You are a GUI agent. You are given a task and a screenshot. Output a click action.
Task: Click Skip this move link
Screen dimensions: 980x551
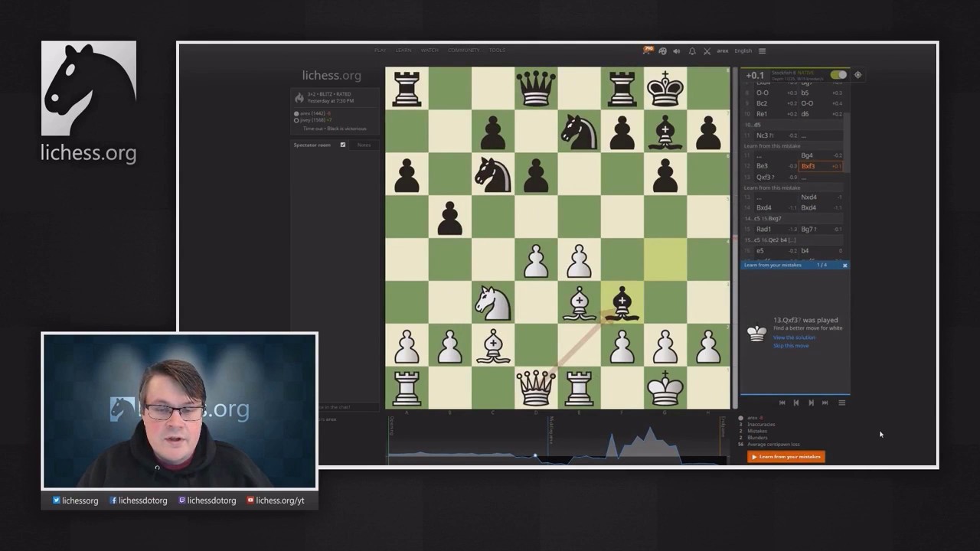click(x=791, y=346)
